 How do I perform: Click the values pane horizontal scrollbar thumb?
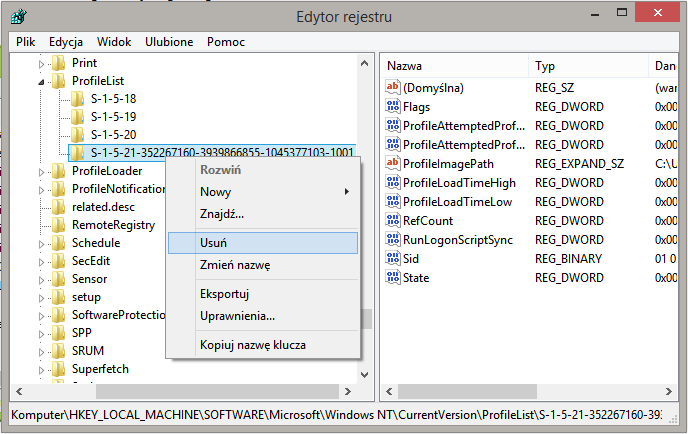point(467,391)
